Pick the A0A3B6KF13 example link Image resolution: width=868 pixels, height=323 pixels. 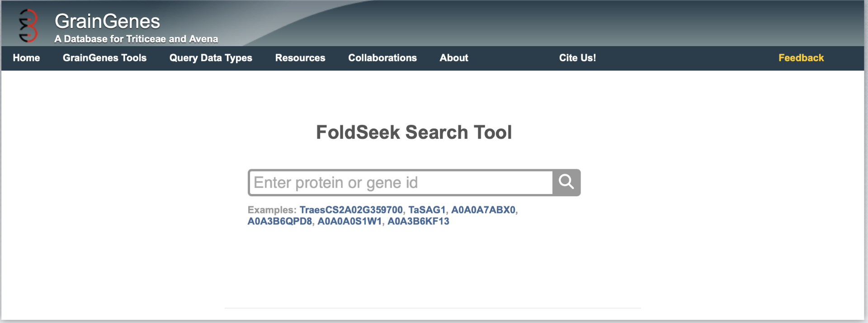[418, 221]
